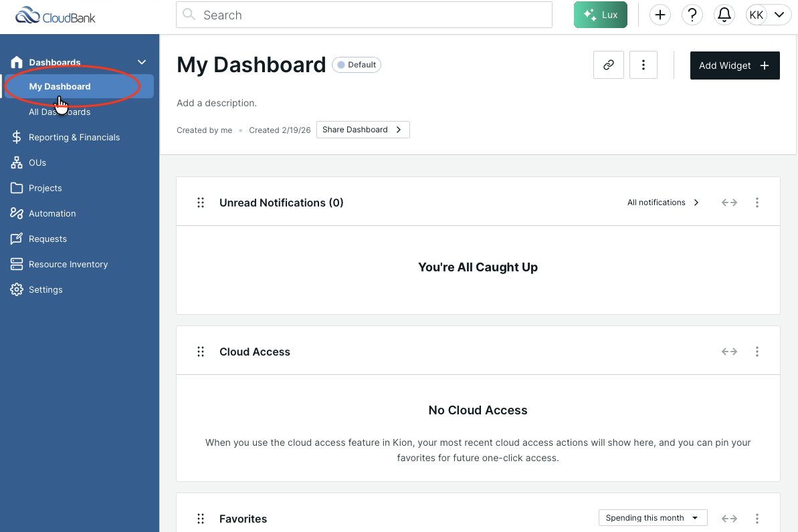This screenshot has height=532, width=798.
Task: Click the Default dashboard badge
Action: tap(357, 65)
